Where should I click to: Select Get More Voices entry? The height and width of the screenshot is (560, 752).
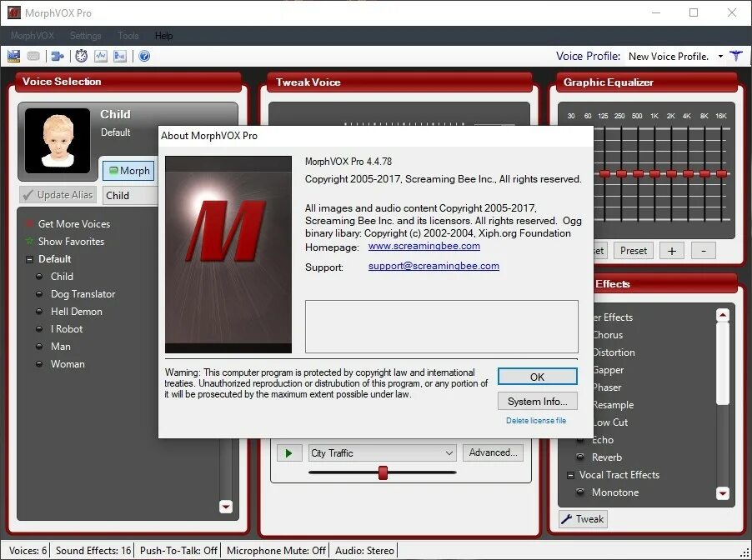coord(74,224)
